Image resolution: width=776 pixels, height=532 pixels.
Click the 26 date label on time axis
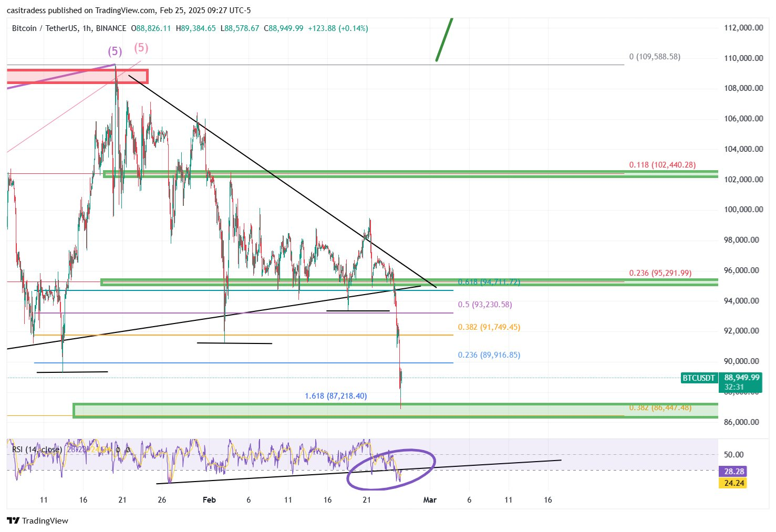(x=162, y=499)
